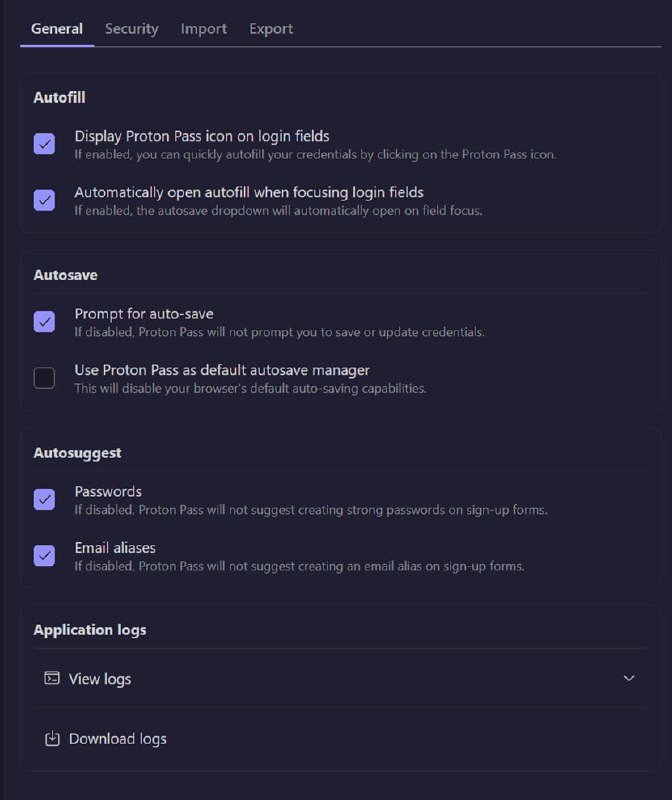672x800 pixels.
Task: Disable the automatically open autofill checkbox
Action: click(44, 200)
